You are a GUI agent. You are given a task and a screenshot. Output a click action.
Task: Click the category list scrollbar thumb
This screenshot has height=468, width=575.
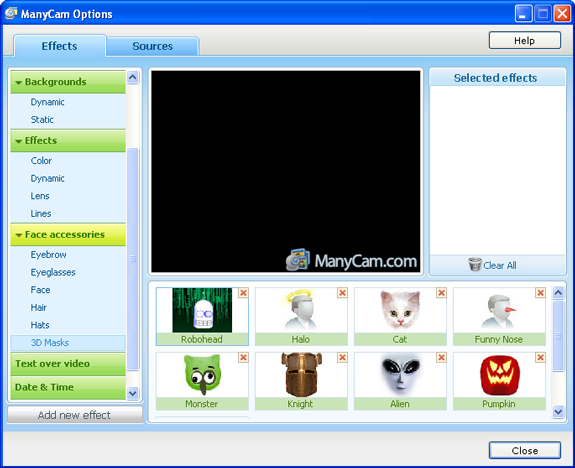tap(133, 259)
